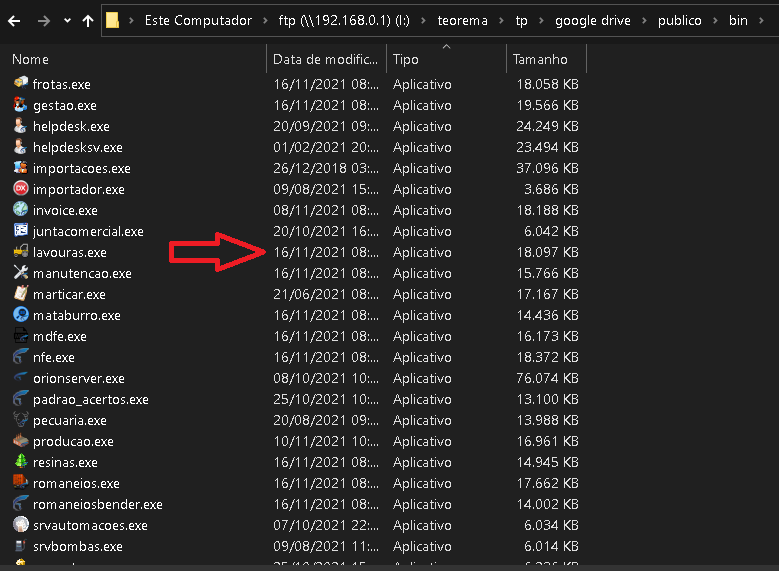Expand chevron after google drive breadcrumb
The height and width of the screenshot is (571, 779).
pos(644,21)
